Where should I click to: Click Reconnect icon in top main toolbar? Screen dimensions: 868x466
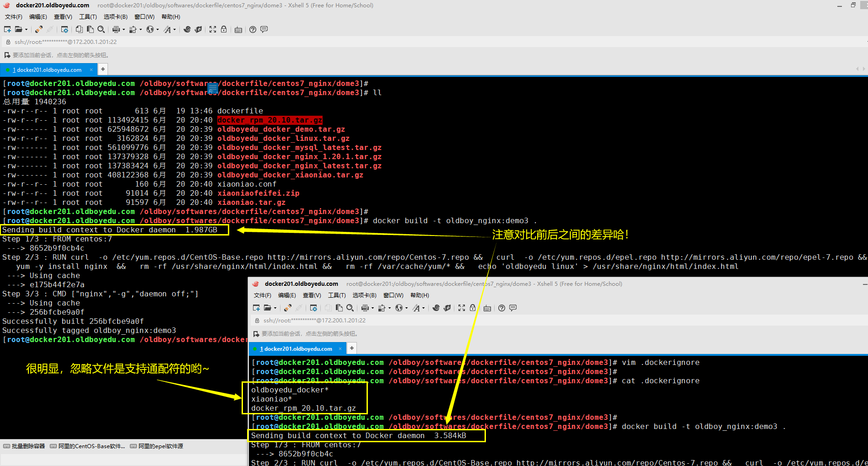tap(39, 29)
